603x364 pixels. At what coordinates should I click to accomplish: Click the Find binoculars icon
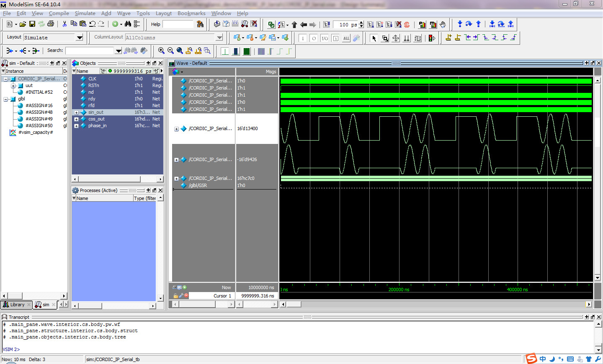[128, 24]
